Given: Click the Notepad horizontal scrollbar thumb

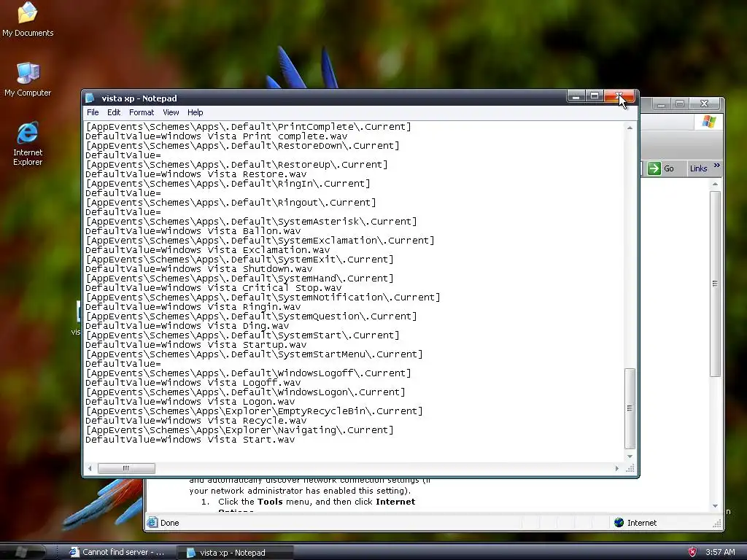Looking at the screenshot, I should point(126,469).
